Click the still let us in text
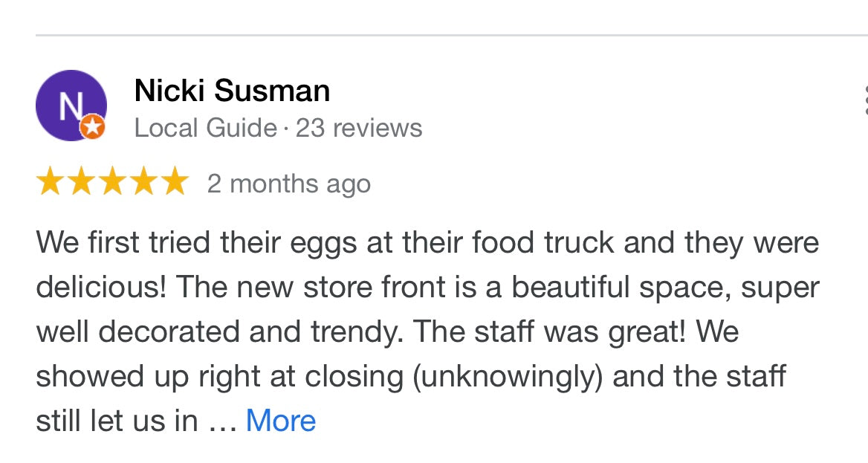Viewport: 868px width, 463px height. pos(117,421)
